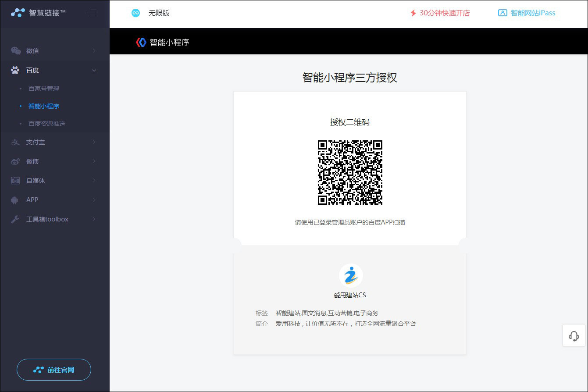Click the infinity icon beside 无限版
The image size is (588, 392).
tap(136, 13)
